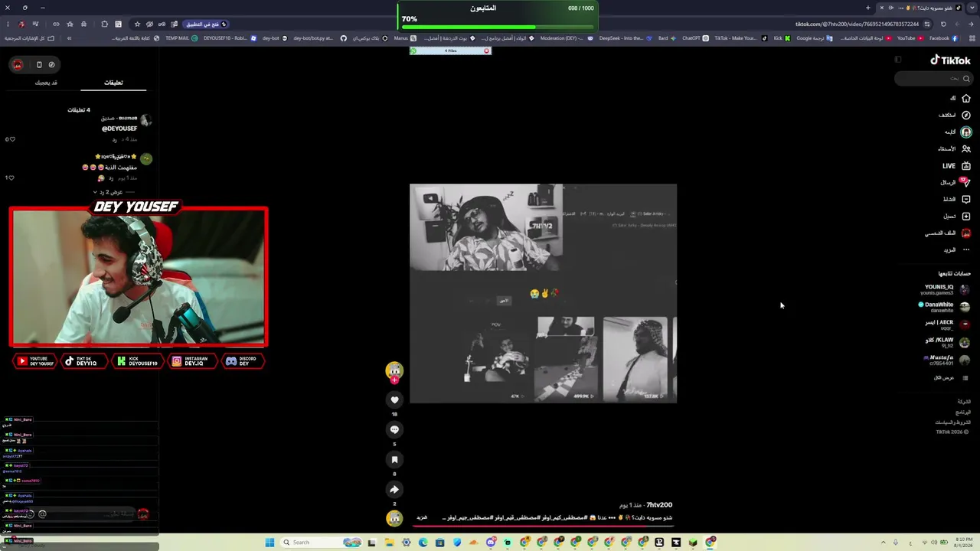Viewport: 980px width, 551px height.
Task: Open the Following avatar entry in sidebar
Action: point(966,132)
